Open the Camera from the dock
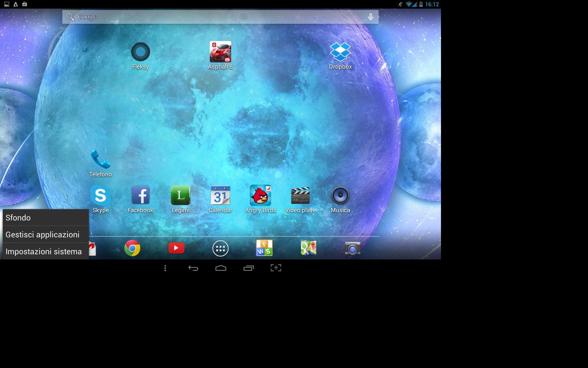588x368 pixels. [x=353, y=248]
